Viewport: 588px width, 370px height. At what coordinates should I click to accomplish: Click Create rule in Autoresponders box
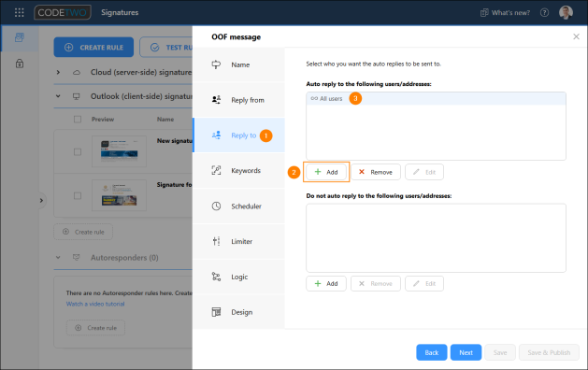tap(95, 328)
